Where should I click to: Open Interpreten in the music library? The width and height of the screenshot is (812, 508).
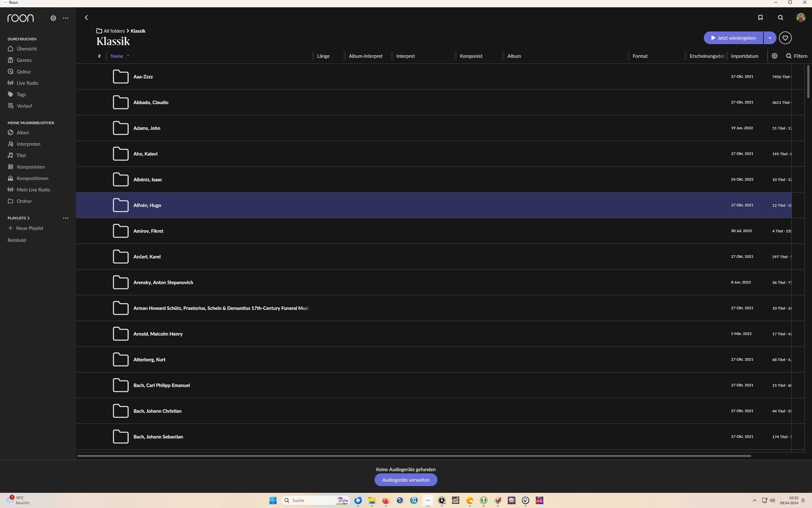pyautogui.click(x=24, y=144)
